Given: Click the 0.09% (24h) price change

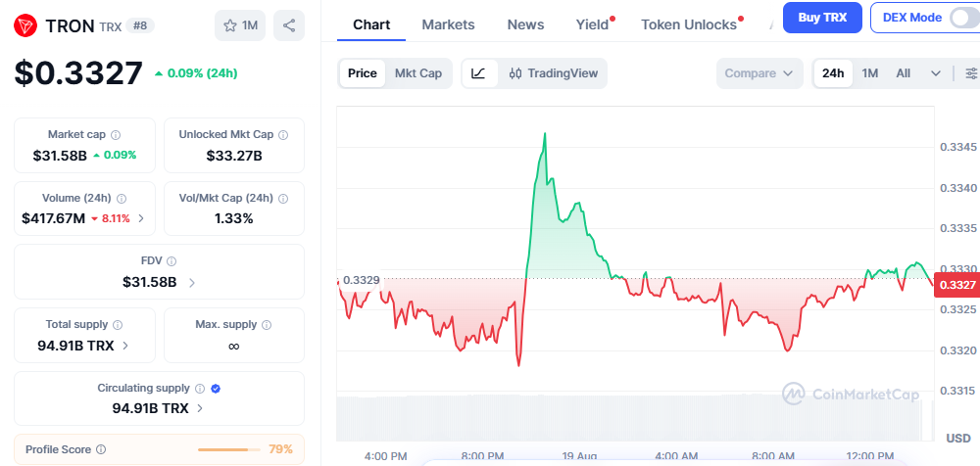Looking at the screenshot, I should click(196, 73).
